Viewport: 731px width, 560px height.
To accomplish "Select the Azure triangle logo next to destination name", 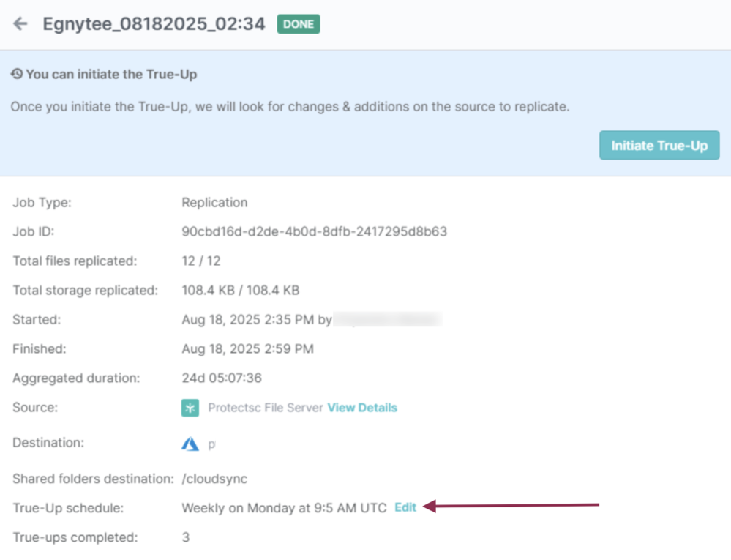I will [x=190, y=443].
